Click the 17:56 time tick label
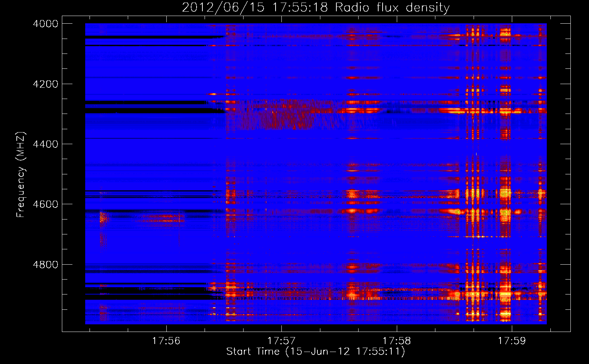The image size is (589, 364). tap(166, 341)
